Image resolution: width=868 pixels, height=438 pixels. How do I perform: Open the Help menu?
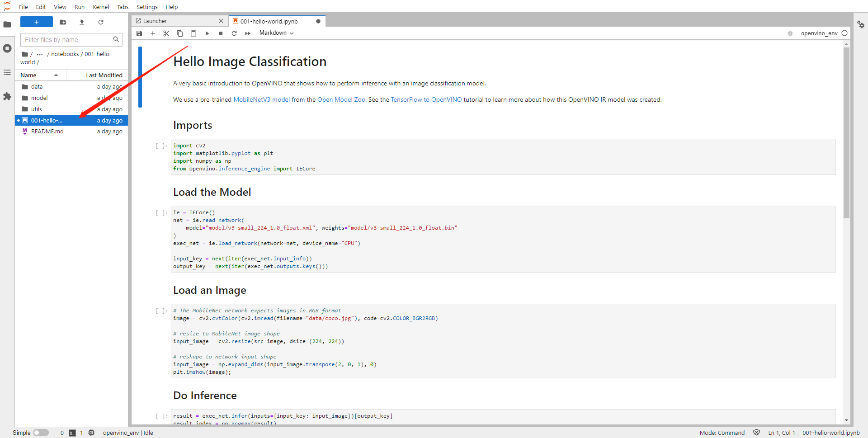pyautogui.click(x=172, y=7)
